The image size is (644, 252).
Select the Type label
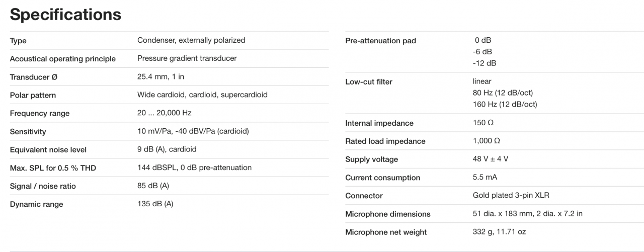18,41
